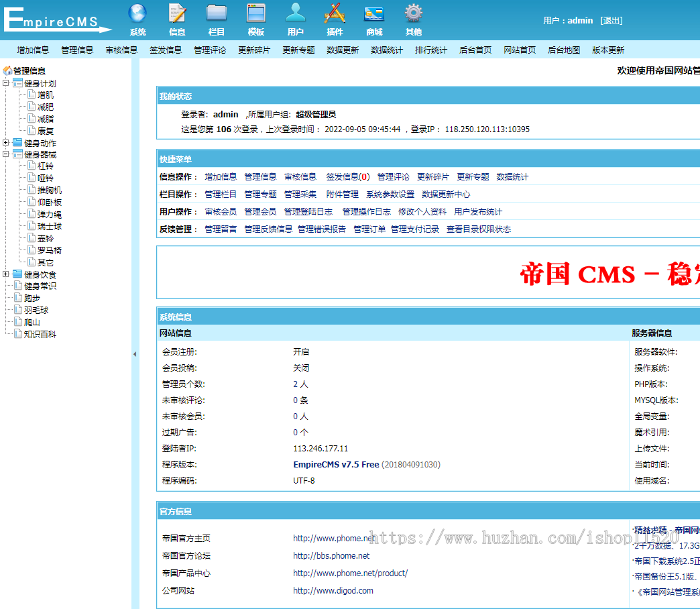The height and width of the screenshot is (609, 700).
Task: Open 审核会员 quick menu link
Action: click(x=221, y=212)
